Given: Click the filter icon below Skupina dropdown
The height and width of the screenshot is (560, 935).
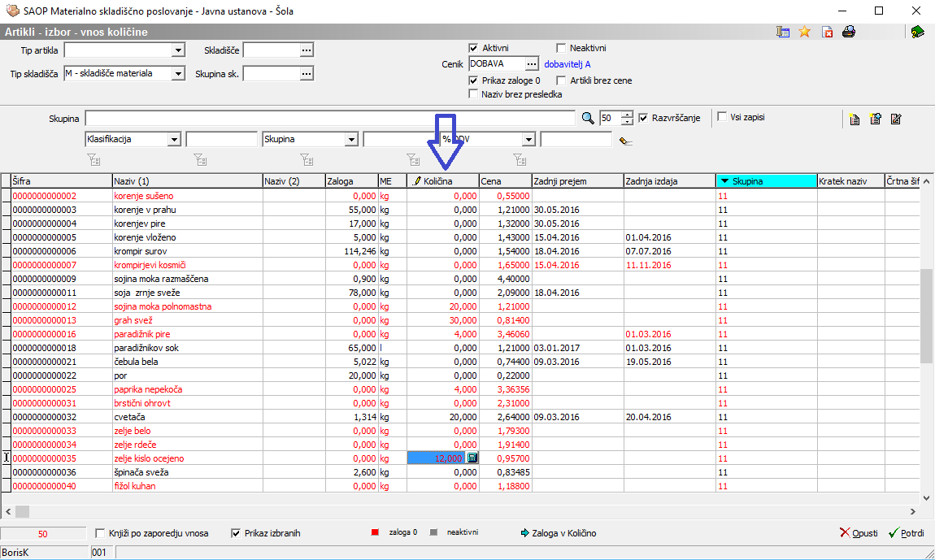Looking at the screenshot, I should (307, 159).
